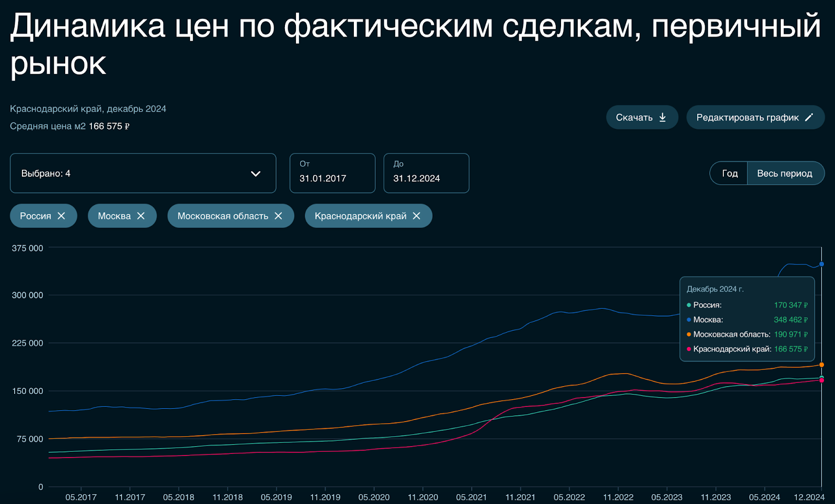Click the x-axis label 12.2024
This screenshot has width=835, height=504.
tap(809, 497)
